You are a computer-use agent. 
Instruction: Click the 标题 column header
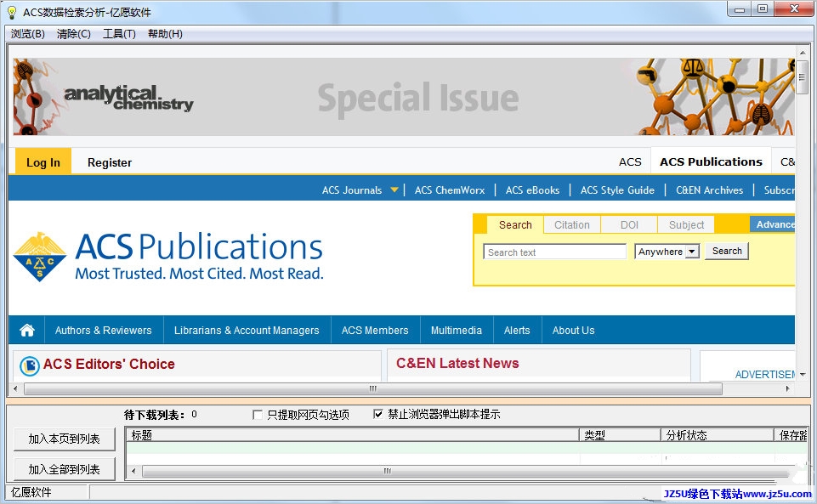tap(353, 435)
